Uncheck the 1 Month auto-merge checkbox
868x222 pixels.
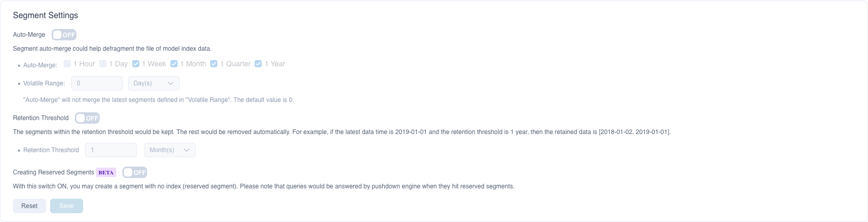tap(174, 64)
